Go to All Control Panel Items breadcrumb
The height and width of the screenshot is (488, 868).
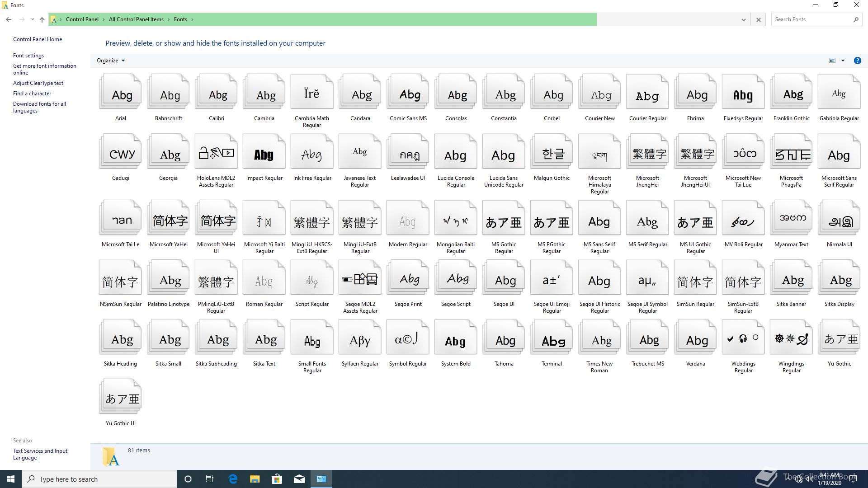point(136,19)
